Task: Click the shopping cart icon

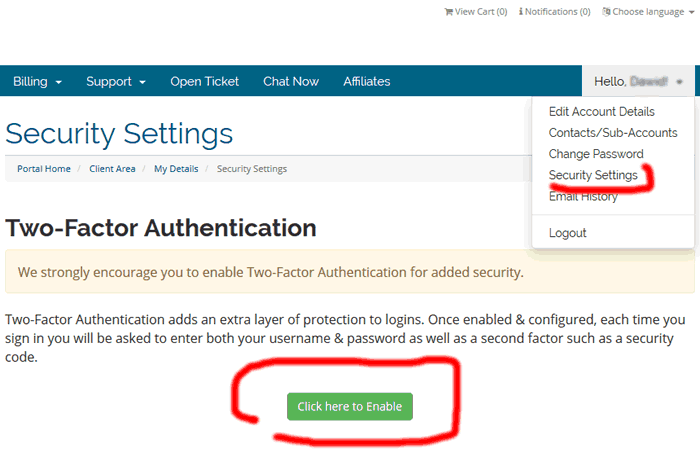Action: pyautogui.click(x=448, y=12)
